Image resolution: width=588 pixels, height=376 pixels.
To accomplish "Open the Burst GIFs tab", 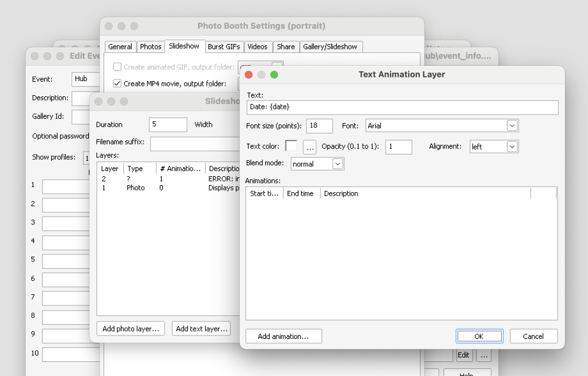I will [x=223, y=47].
